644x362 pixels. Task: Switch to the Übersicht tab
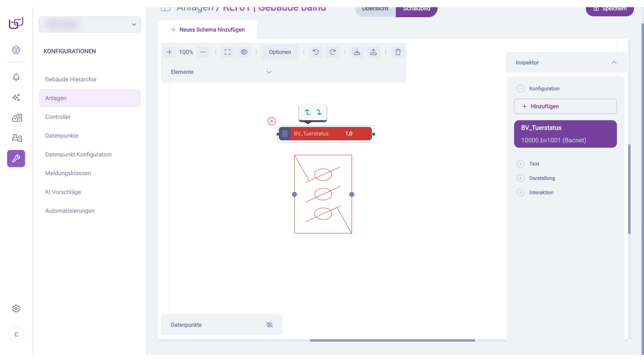375,9
